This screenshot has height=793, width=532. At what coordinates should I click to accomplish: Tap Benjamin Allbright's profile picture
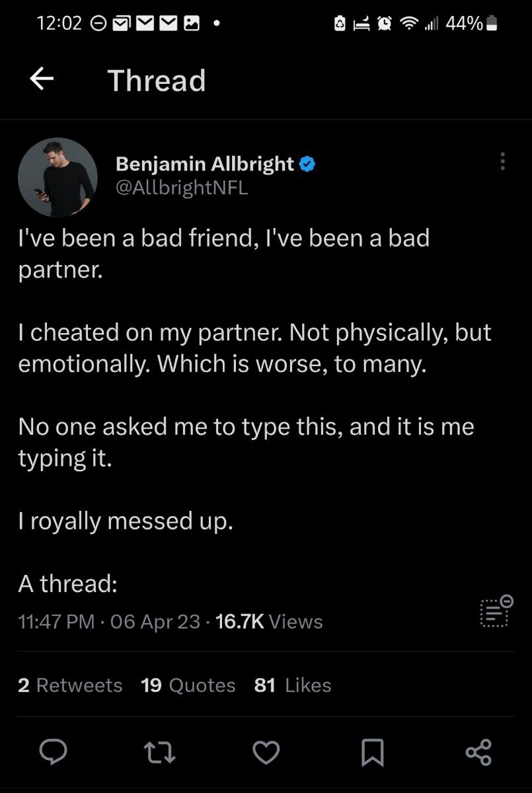(x=57, y=177)
